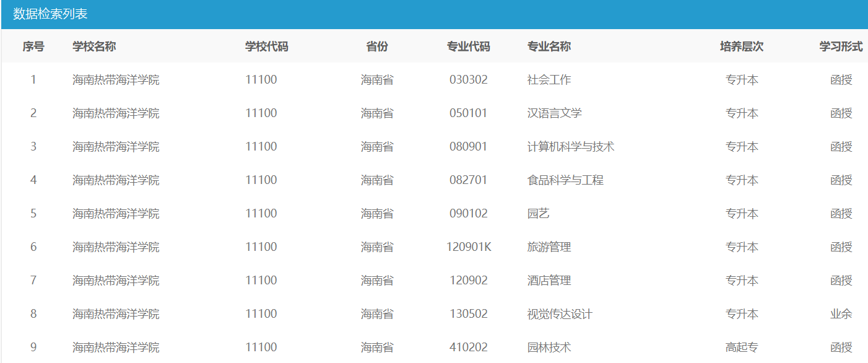Click the major name 旅游管理
This screenshot has width=868, height=363.
549,247
